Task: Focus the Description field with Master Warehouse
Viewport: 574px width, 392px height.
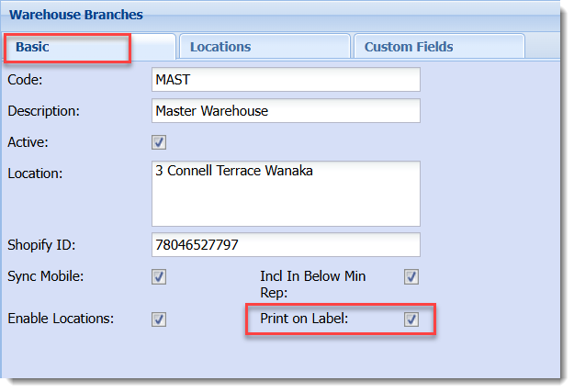Action: coord(285,110)
